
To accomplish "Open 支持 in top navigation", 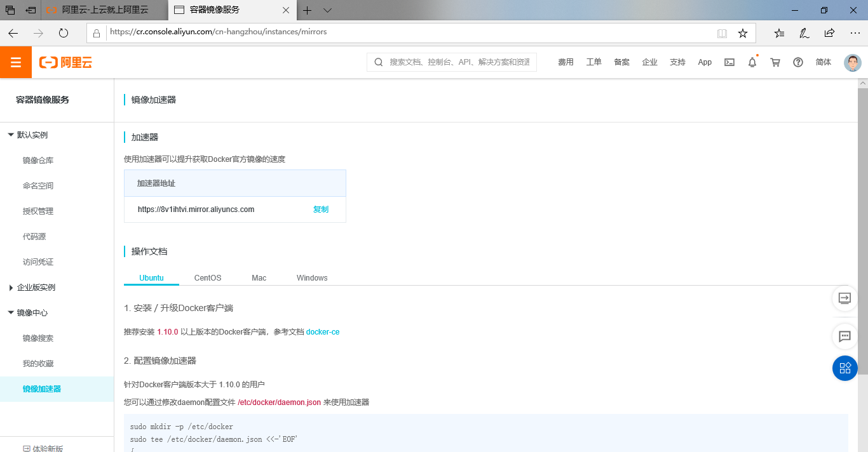I will point(677,62).
